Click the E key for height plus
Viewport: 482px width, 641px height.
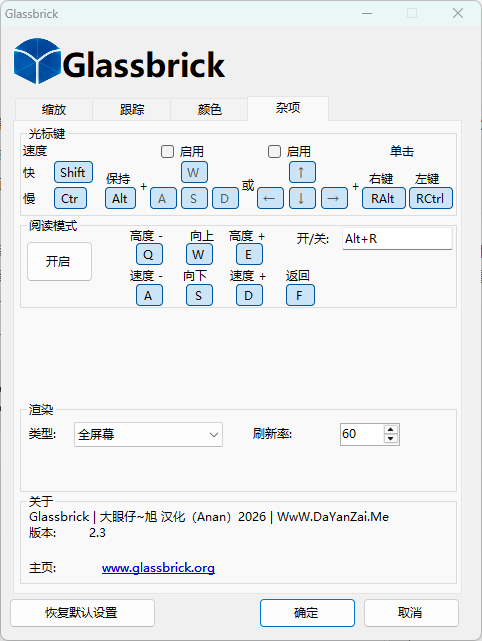pos(249,254)
